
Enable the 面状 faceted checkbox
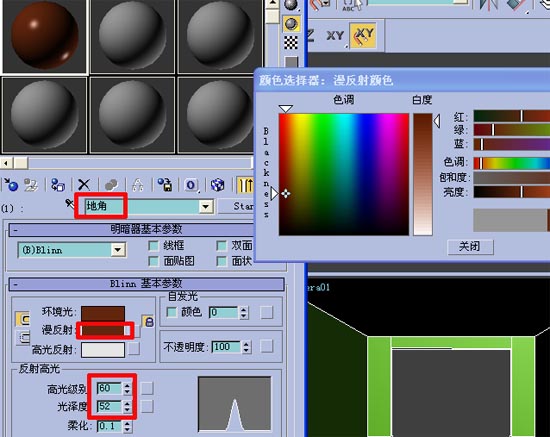[221, 261]
